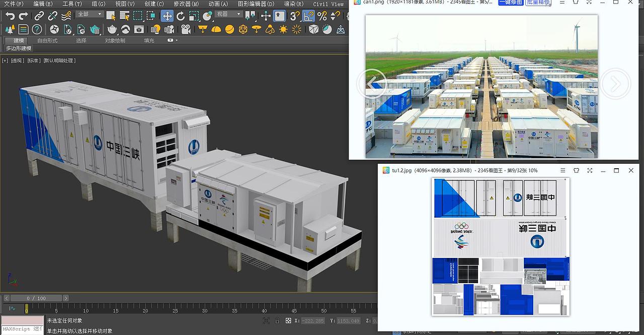Click the 批量精修 button in can1.png viewer

[x=538, y=2]
